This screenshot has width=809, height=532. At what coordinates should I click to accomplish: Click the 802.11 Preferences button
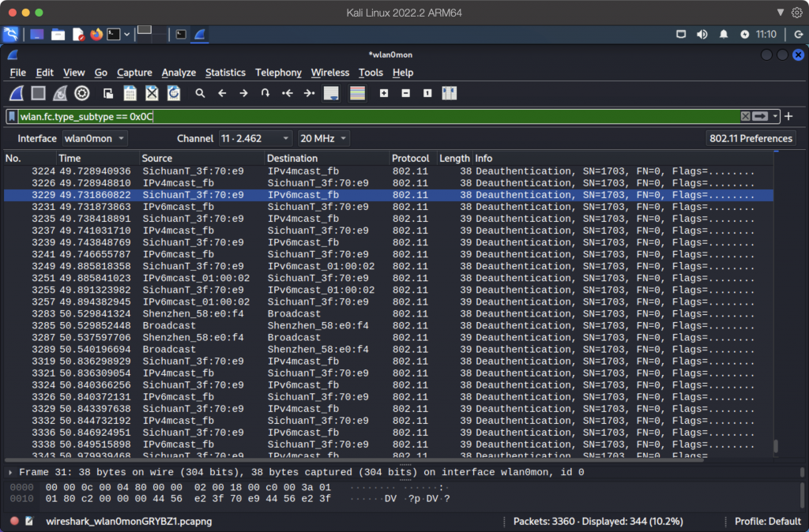[751, 139]
